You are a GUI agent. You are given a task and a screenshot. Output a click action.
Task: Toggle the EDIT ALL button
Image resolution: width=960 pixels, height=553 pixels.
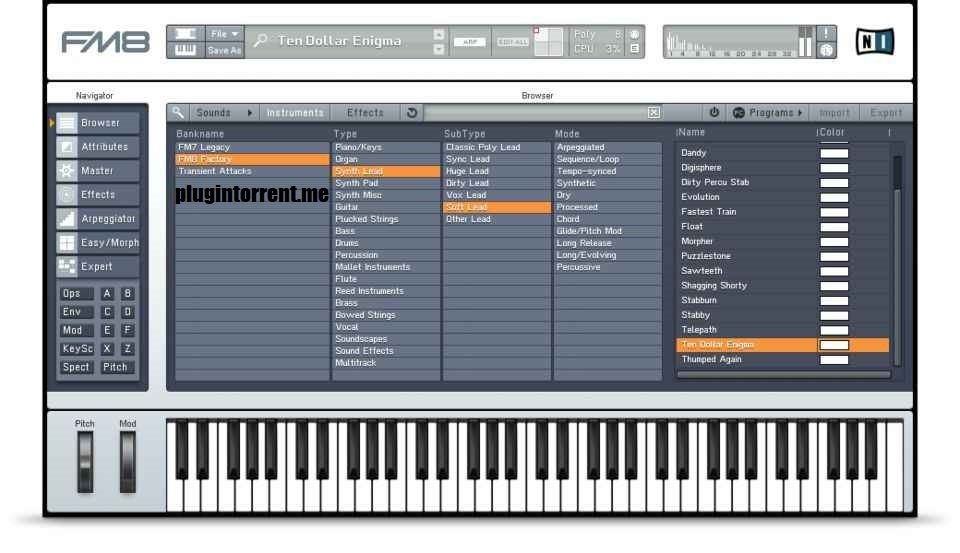[513, 42]
